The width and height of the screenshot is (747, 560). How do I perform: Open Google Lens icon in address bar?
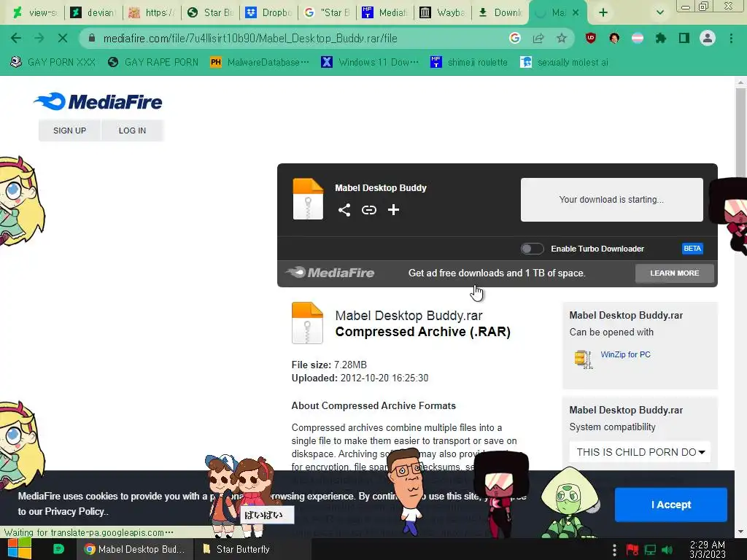514,38
